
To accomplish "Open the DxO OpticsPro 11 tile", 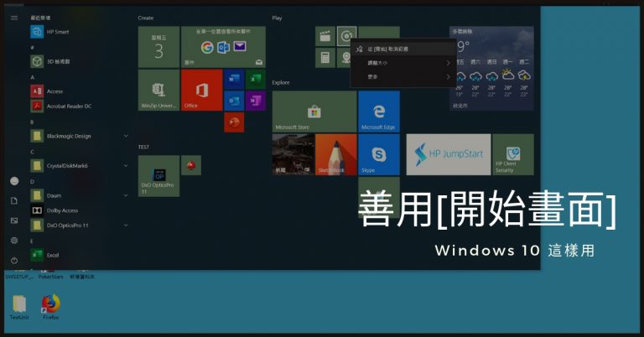I will [159, 176].
